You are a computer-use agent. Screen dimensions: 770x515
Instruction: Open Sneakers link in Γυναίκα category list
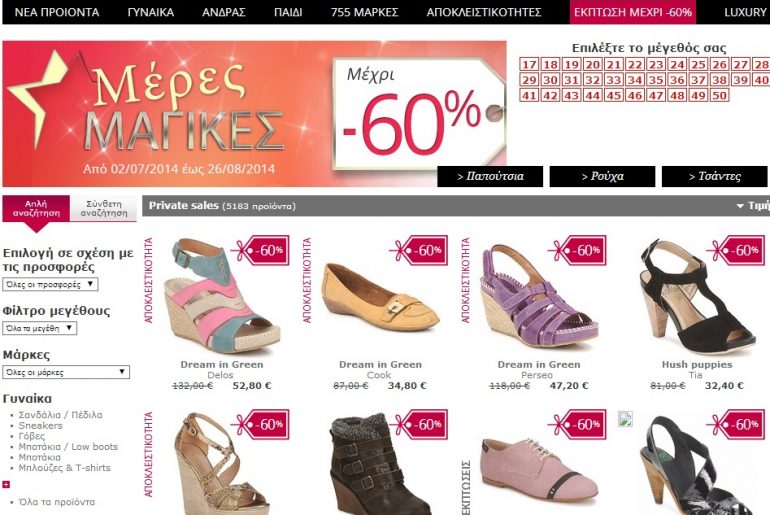pyautogui.click(x=41, y=426)
